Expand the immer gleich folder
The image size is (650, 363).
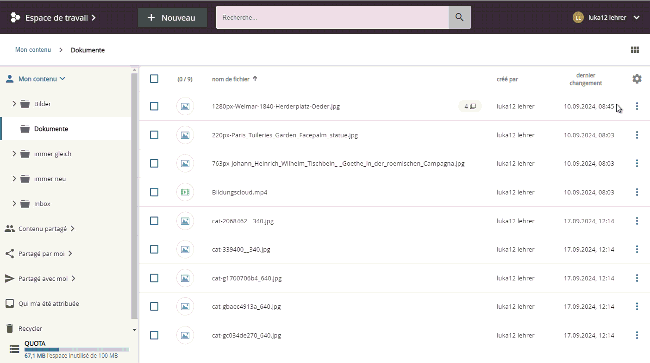click(x=14, y=154)
